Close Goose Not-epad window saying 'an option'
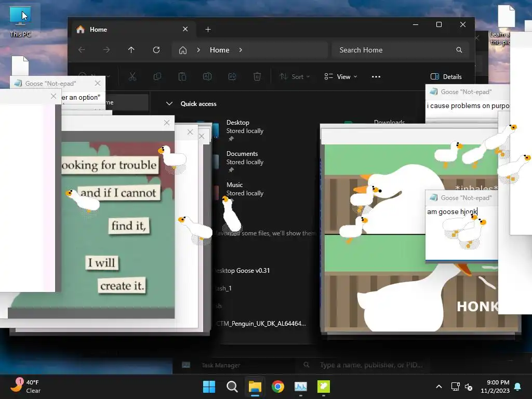Viewport: 532px width, 399px height. click(98, 83)
